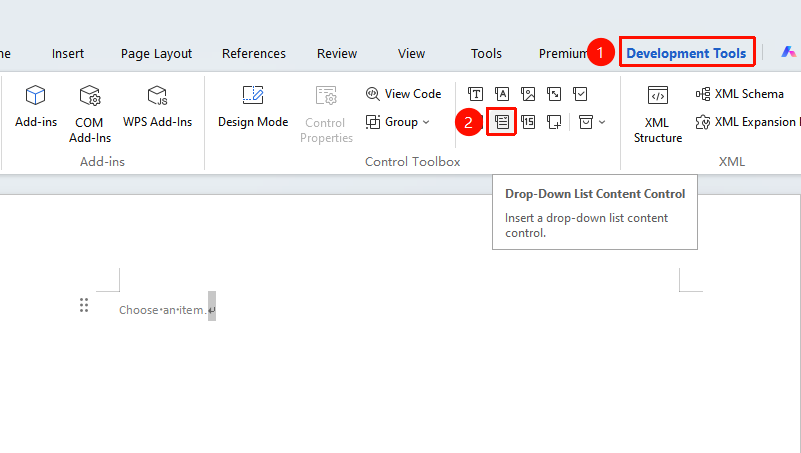Image resolution: width=801 pixels, height=453 pixels.
Task: Open the Add-ins dialog
Action: pyautogui.click(x=36, y=106)
